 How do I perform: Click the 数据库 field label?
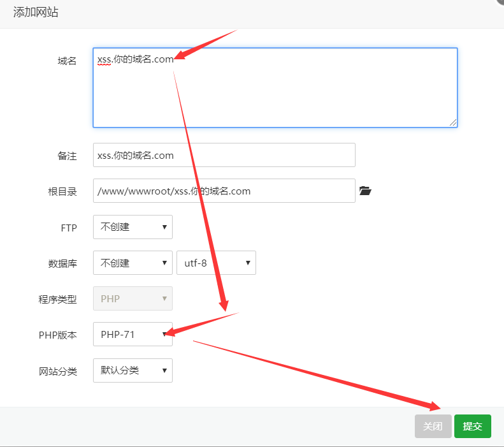click(x=62, y=263)
